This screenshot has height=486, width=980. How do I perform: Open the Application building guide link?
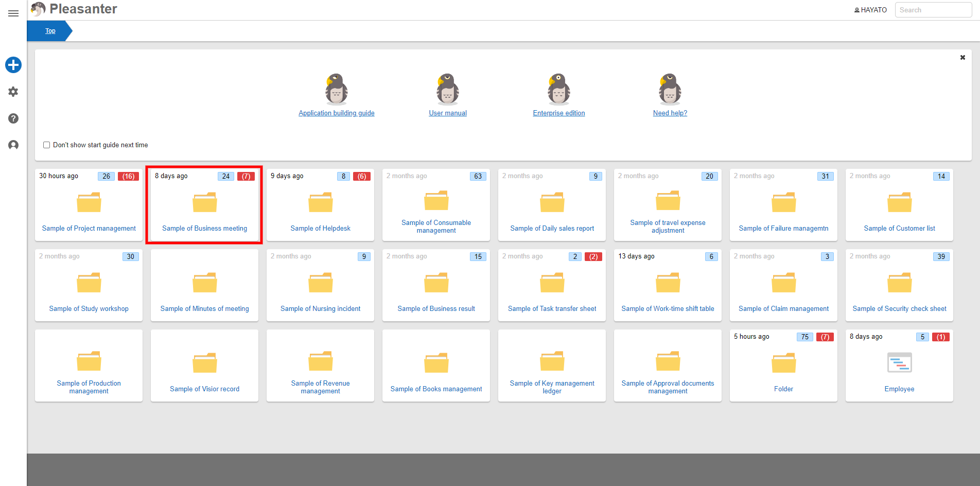pos(337,113)
